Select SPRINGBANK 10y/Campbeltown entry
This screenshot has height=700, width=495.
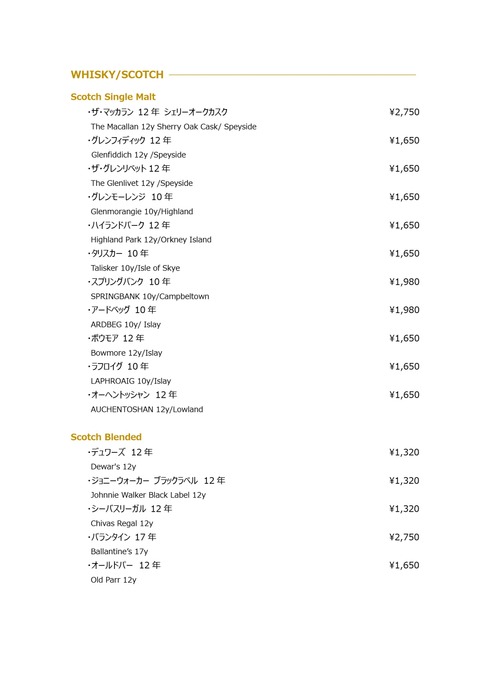pyautogui.click(x=150, y=296)
